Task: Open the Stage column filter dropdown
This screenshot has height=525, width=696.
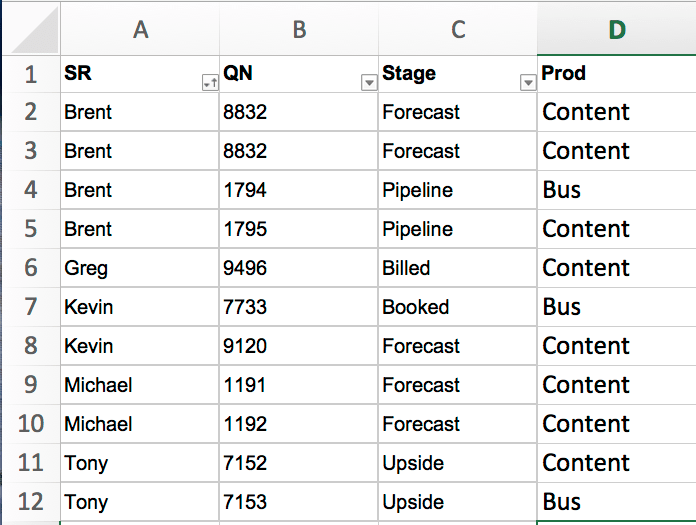Action: [528, 83]
